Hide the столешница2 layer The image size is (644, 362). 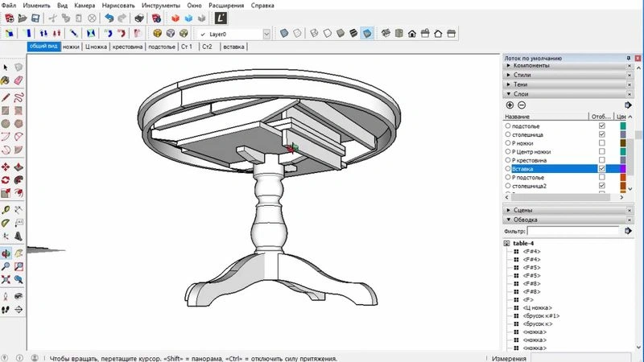(601, 186)
